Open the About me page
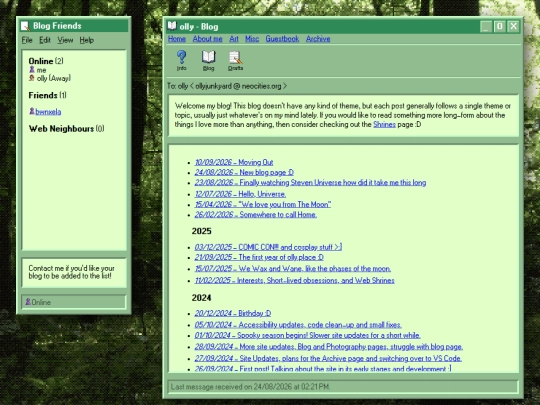540x405 pixels. 207,39
